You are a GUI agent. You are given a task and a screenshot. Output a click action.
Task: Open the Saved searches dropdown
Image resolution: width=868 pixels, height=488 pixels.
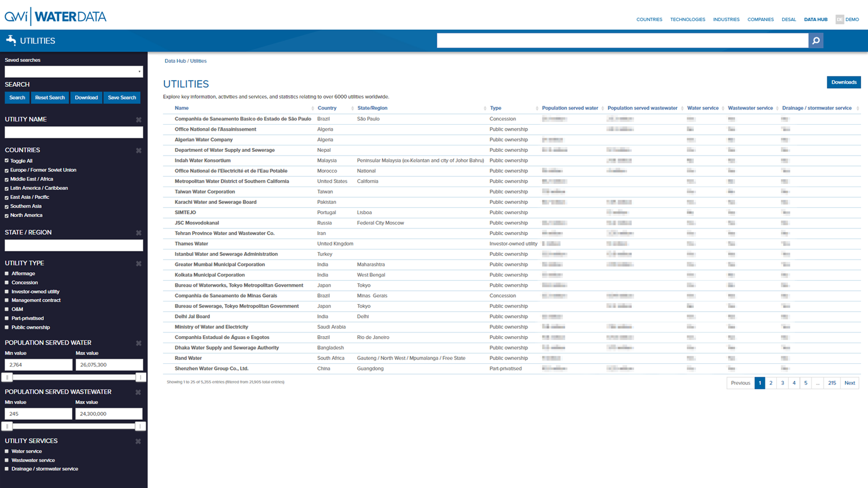click(x=74, y=72)
